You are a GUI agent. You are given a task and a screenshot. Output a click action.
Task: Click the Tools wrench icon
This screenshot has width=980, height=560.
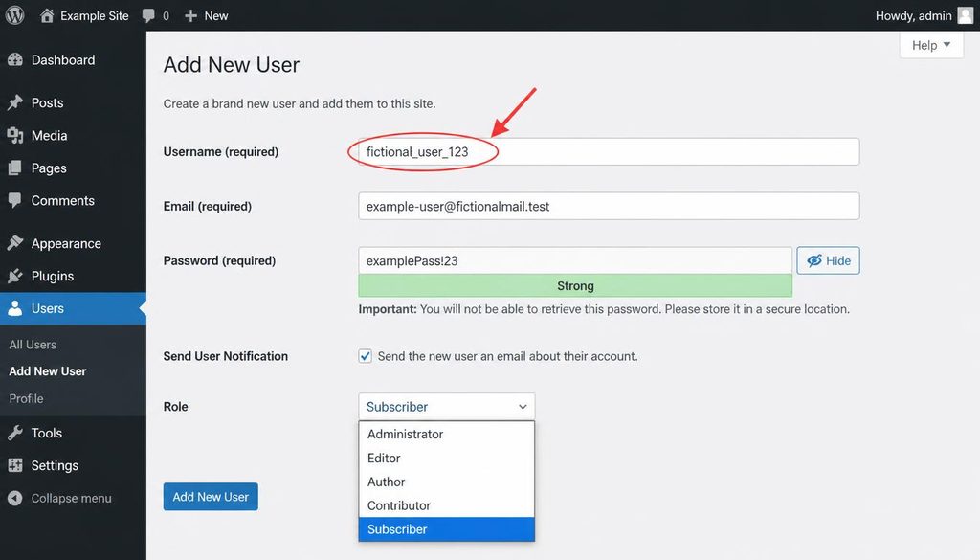(x=15, y=433)
